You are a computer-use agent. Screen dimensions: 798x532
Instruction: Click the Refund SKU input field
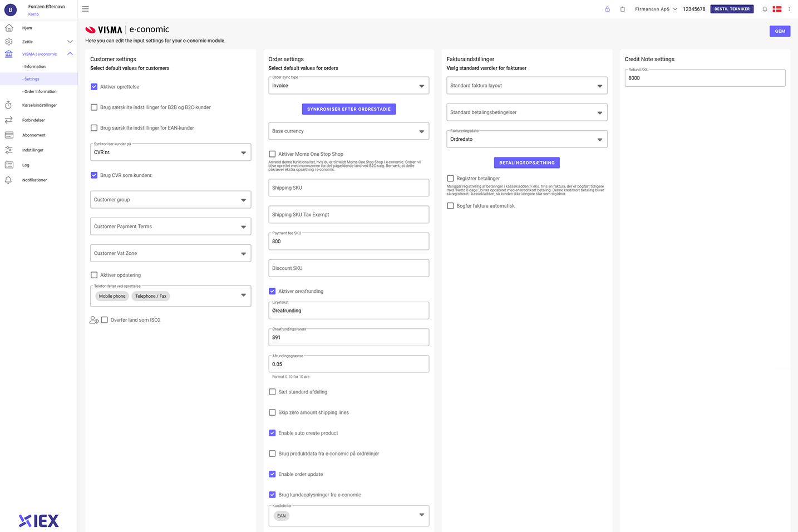pyautogui.click(x=705, y=78)
